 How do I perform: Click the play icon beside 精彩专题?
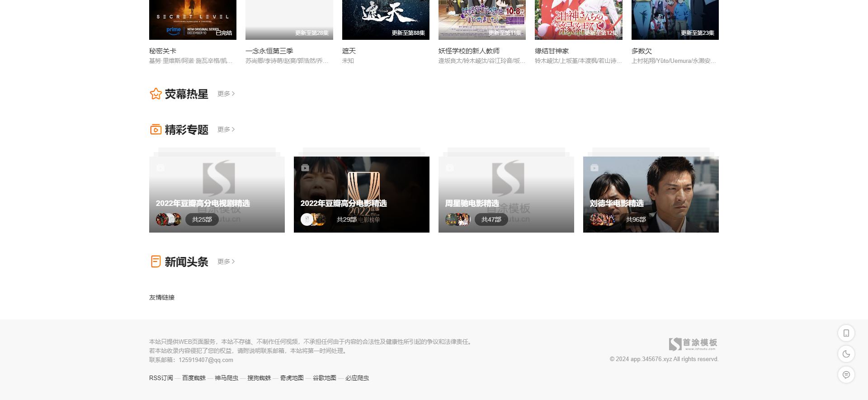pyautogui.click(x=156, y=129)
